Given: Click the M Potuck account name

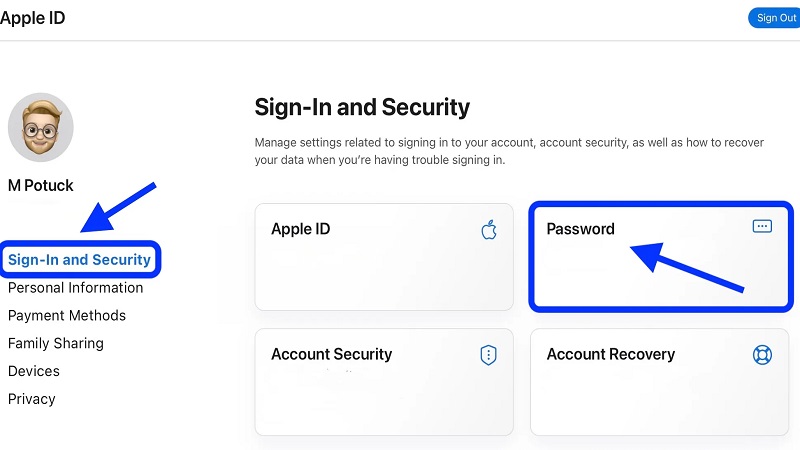Looking at the screenshot, I should point(41,185).
